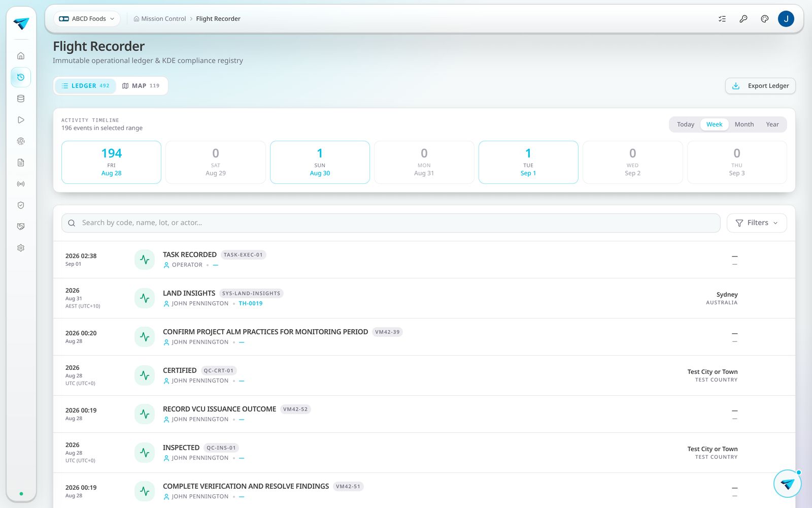Open the palette theme icon
812x508 pixels.
coord(765,19)
